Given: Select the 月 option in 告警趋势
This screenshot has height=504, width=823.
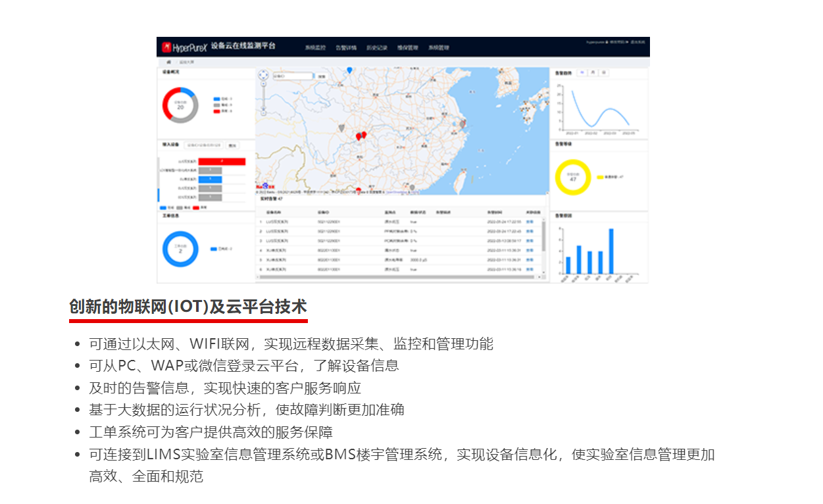Looking at the screenshot, I should (x=593, y=72).
